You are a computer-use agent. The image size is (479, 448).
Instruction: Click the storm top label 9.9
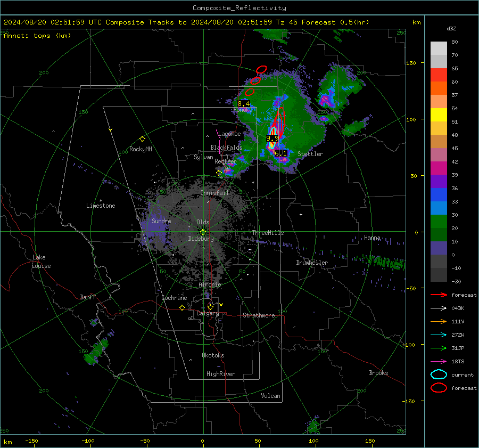point(272,138)
